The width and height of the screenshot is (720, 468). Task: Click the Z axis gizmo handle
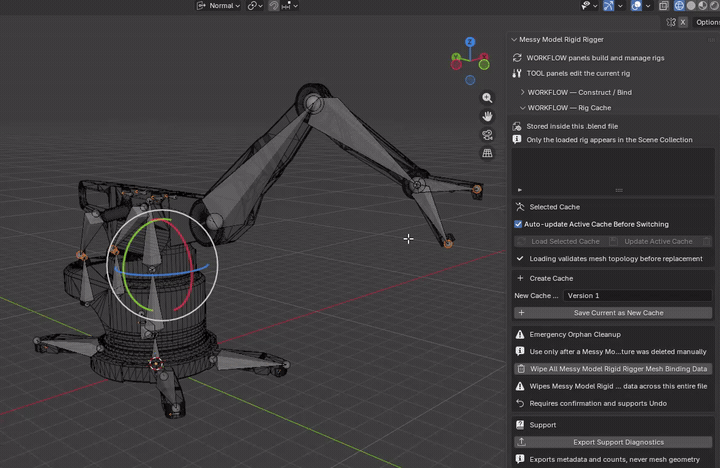(470, 42)
